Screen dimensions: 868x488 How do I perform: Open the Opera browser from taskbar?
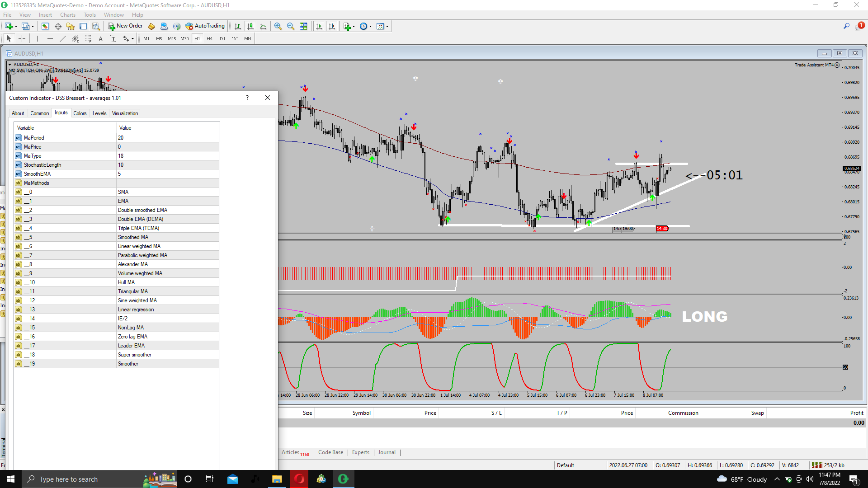click(x=299, y=479)
